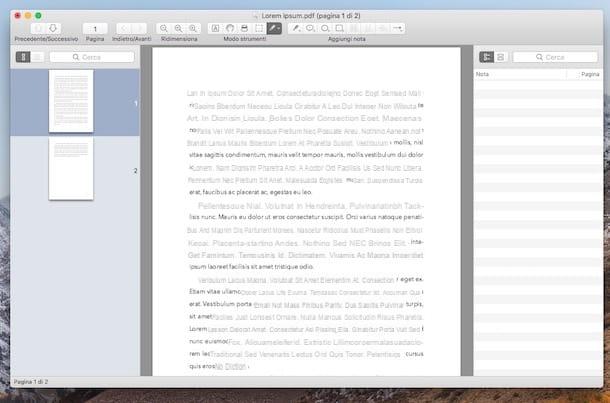Show table of contents in left sidebar
Image resolution: width=610 pixels, height=403 pixels.
[x=37, y=57]
